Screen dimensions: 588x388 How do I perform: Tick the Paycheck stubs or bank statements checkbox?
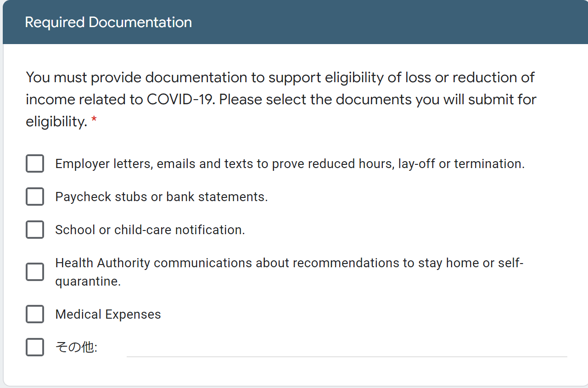coord(35,197)
